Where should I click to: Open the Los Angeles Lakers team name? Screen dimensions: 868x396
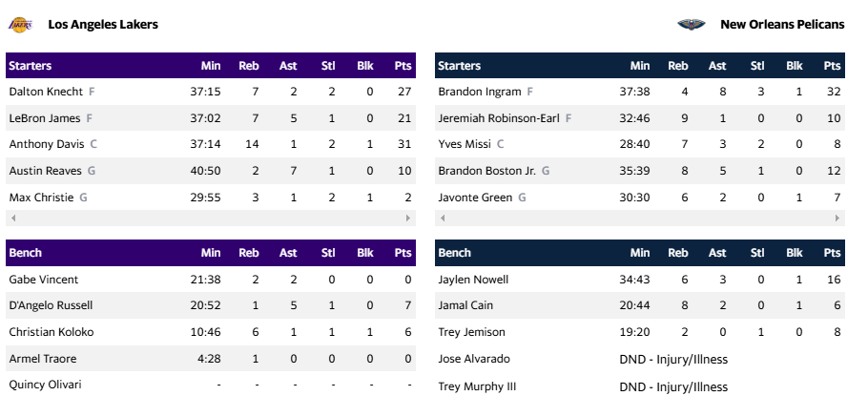pos(103,24)
